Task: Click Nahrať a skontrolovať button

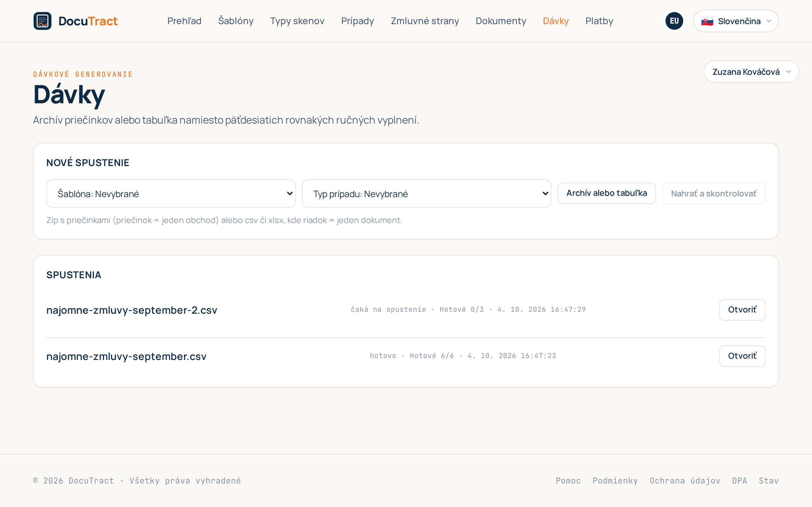Action: [714, 193]
